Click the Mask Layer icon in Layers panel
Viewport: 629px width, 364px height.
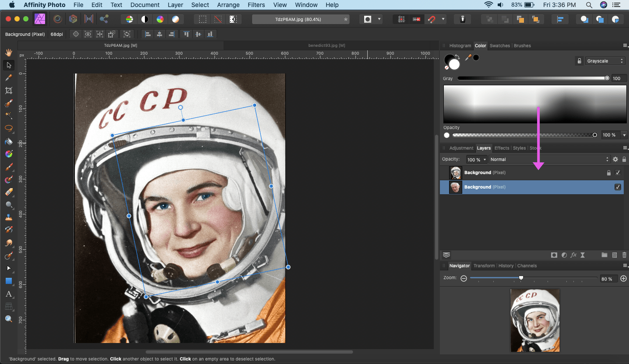point(554,255)
